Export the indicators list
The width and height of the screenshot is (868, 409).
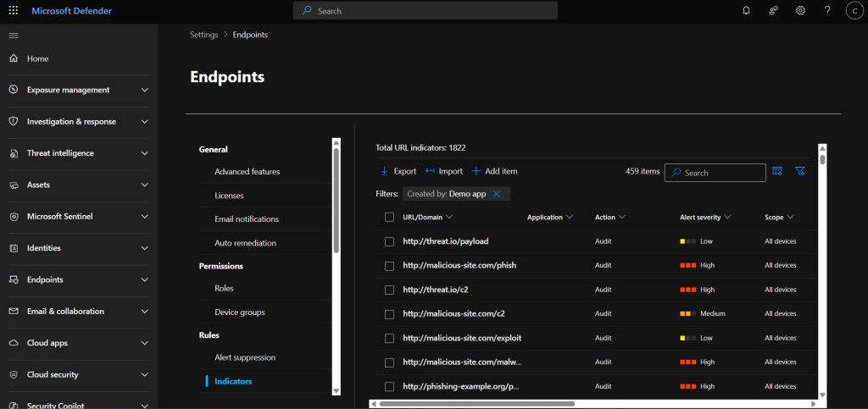pyautogui.click(x=398, y=171)
